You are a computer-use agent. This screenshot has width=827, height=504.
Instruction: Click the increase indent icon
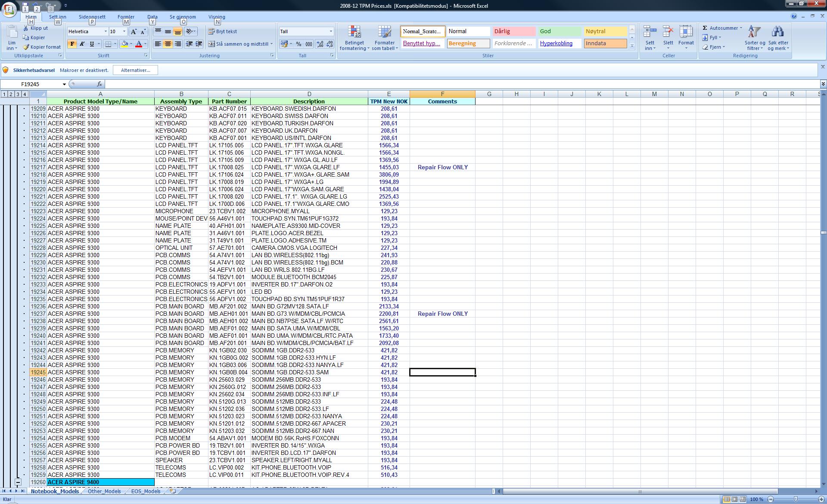point(199,44)
